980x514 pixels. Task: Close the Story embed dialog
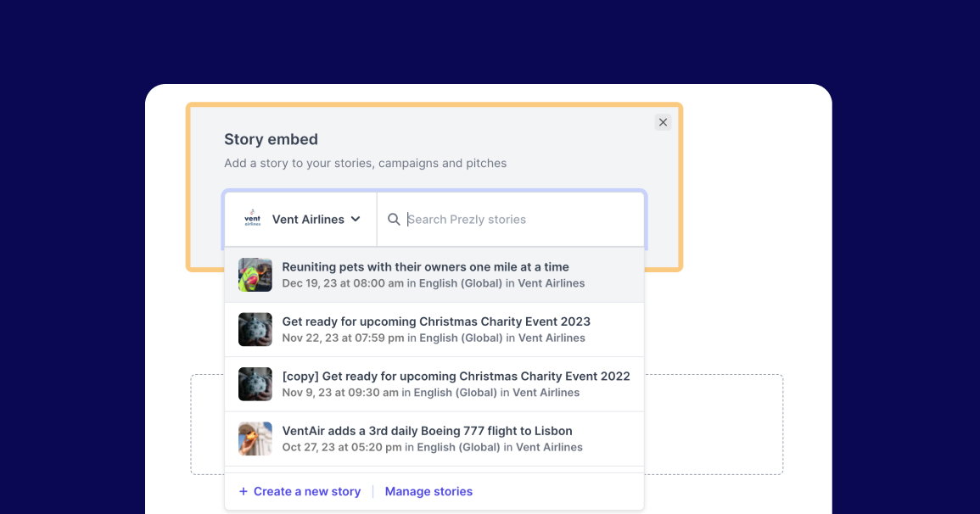point(664,122)
